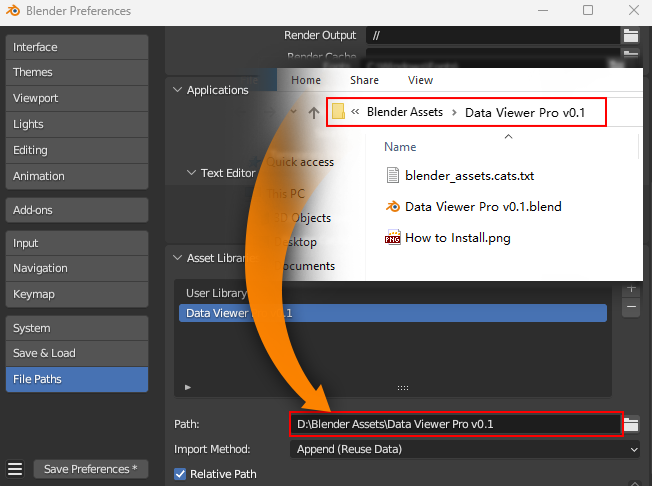Select the Data Viewer Pro v0.1 library
The height and width of the screenshot is (486, 652).
393,313
